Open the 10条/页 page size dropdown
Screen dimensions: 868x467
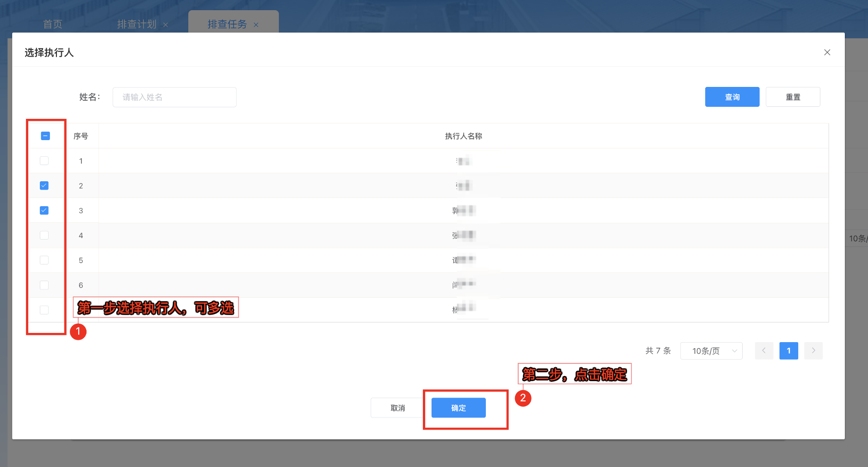point(711,351)
